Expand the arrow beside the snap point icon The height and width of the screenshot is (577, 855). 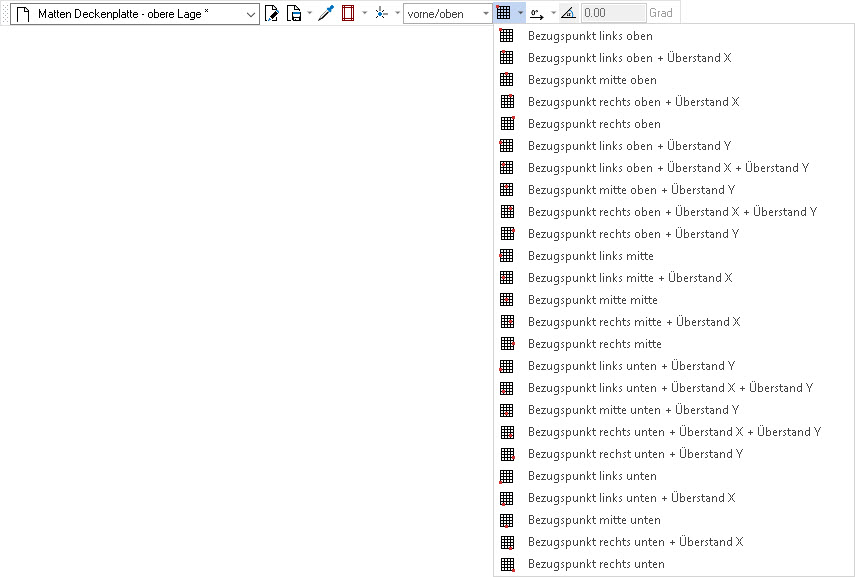click(398, 13)
